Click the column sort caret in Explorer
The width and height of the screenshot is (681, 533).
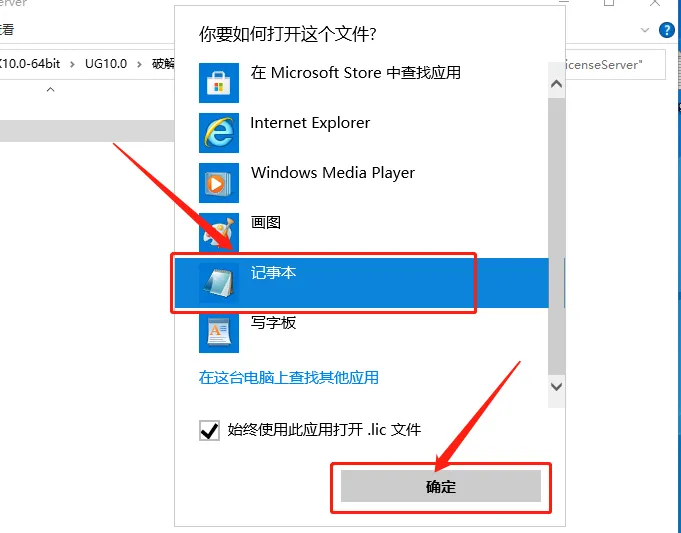click(x=50, y=89)
